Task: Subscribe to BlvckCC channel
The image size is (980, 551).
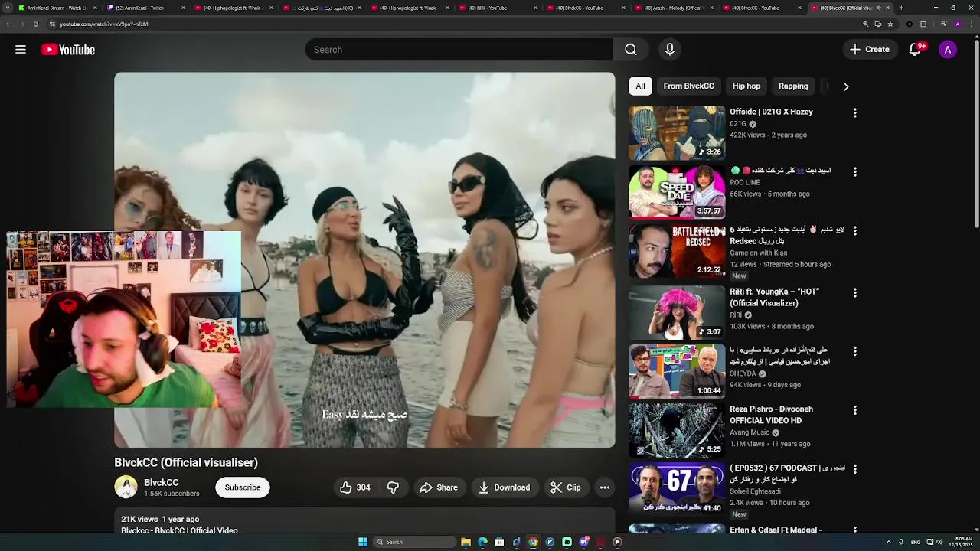Action: [243, 487]
